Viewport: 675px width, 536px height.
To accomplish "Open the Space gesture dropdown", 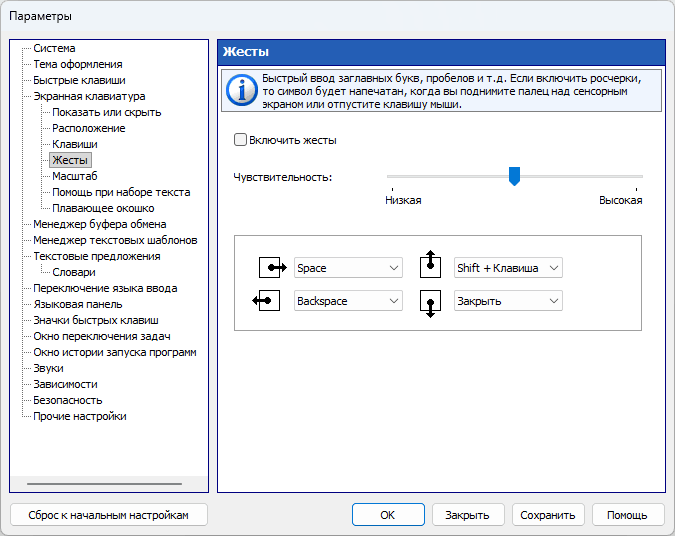I will 348,268.
